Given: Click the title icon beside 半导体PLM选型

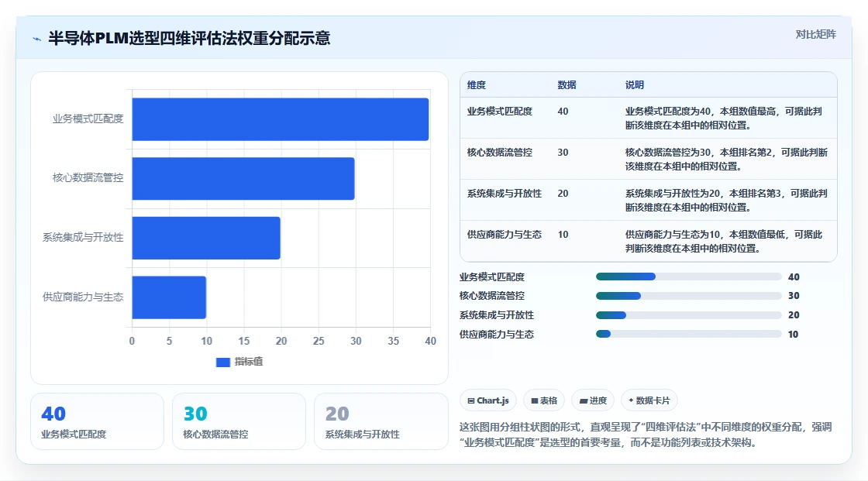Looking at the screenshot, I should point(36,39).
